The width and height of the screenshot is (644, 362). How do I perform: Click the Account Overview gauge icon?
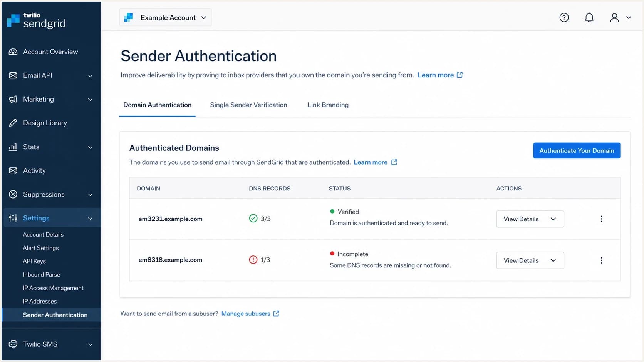point(13,52)
